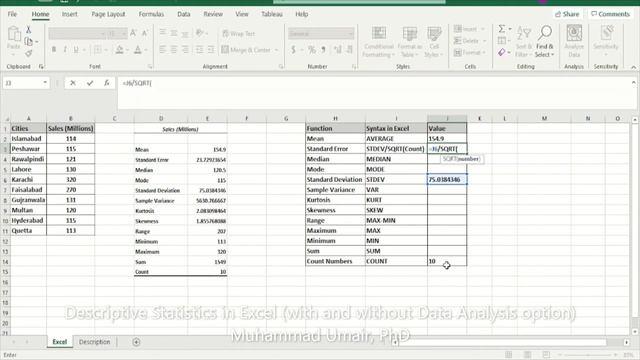
Task: Toggle Italic formatting
Action: tap(65, 50)
